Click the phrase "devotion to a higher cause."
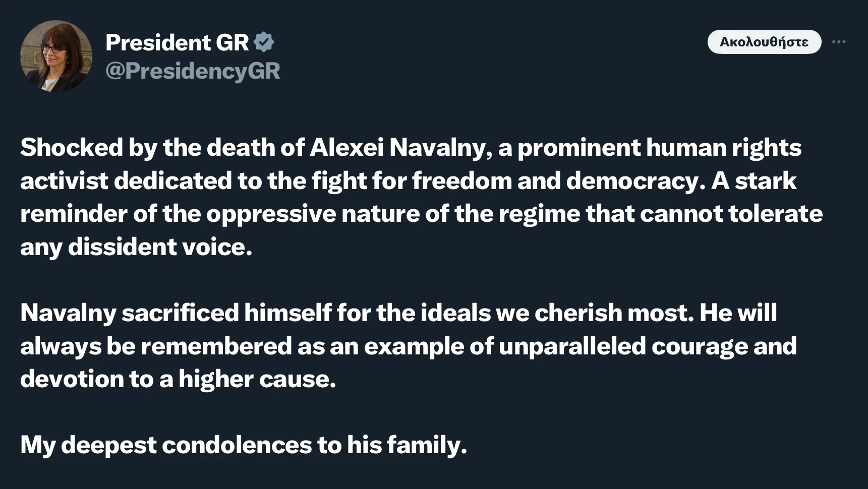868x489 pixels. coord(178,379)
